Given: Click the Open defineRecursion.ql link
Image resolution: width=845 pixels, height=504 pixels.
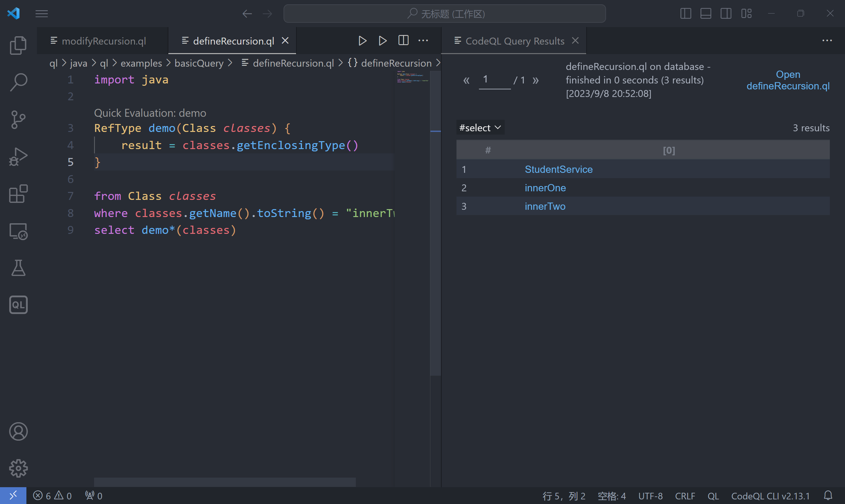Looking at the screenshot, I should tap(788, 80).
